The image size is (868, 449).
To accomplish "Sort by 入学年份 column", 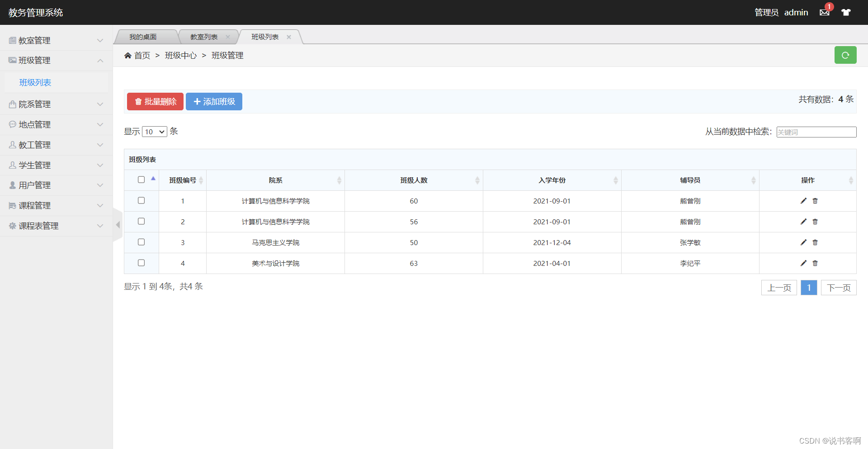I will [552, 180].
